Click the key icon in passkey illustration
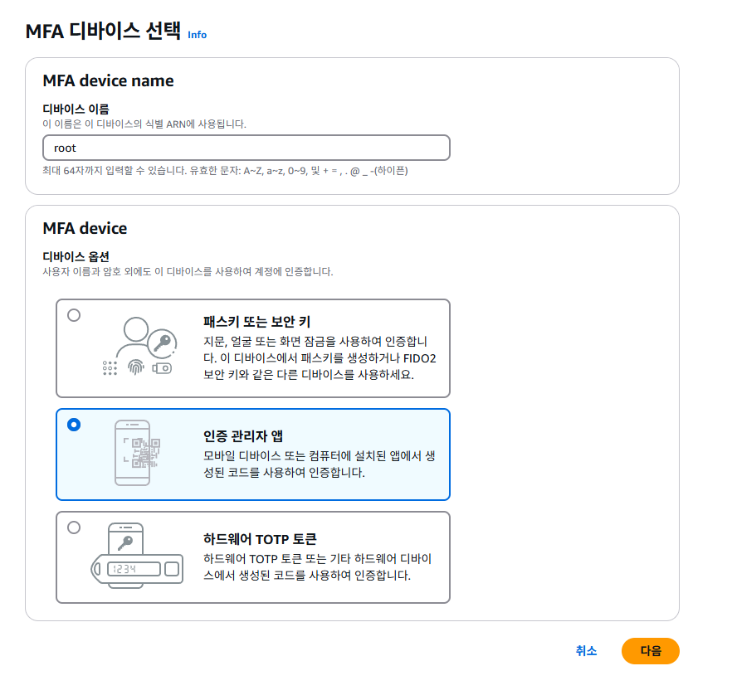This screenshot has height=700, width=732. [x=162, y=342]
